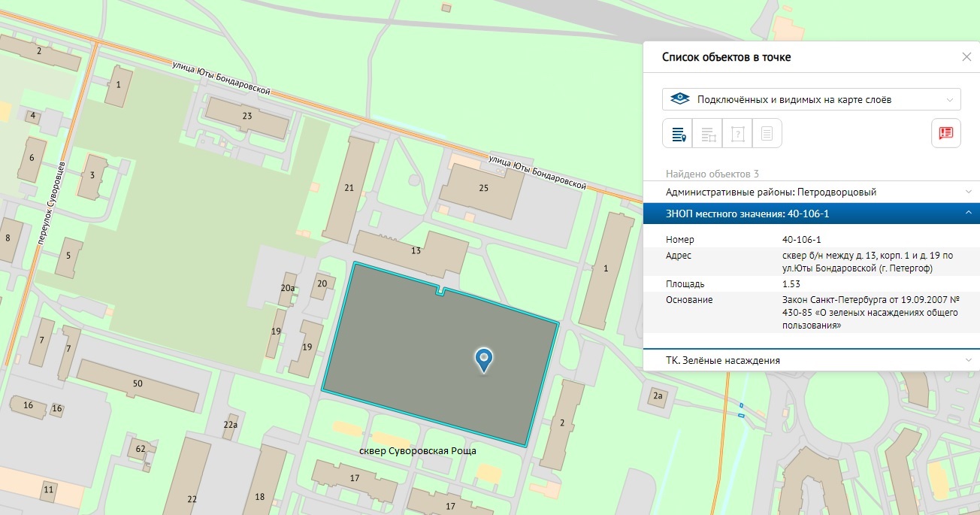
Task: Click building number 13 on the map
Action: coord(416,251)
